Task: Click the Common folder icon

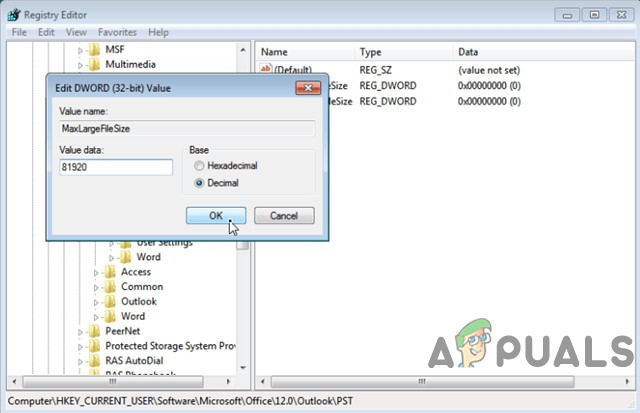Action: (110, 286)
